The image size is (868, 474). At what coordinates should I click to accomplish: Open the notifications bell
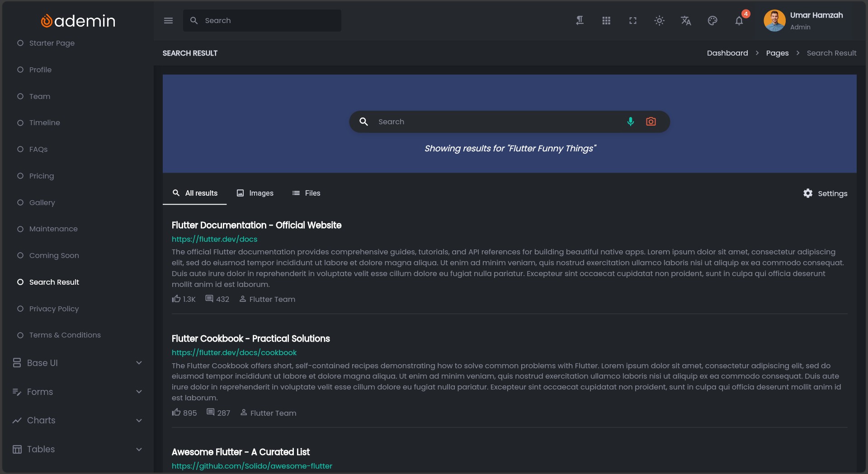click(x=739, y=21)
